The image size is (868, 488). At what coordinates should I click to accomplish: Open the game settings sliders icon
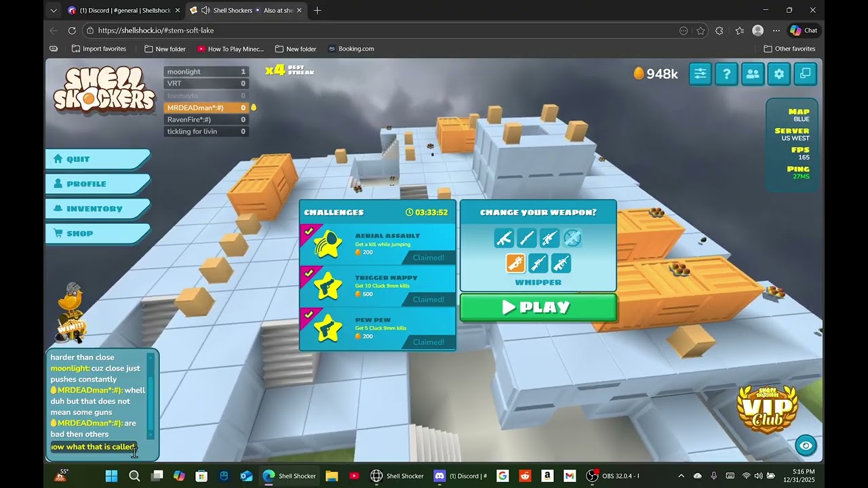tap(700, 74)
